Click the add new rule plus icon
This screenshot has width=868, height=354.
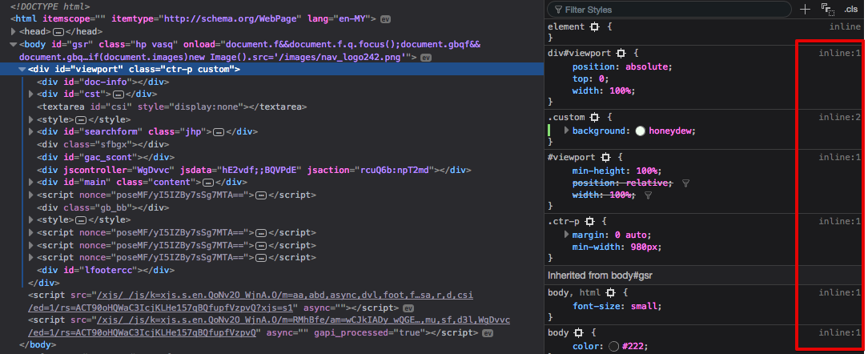coord(805,10)
